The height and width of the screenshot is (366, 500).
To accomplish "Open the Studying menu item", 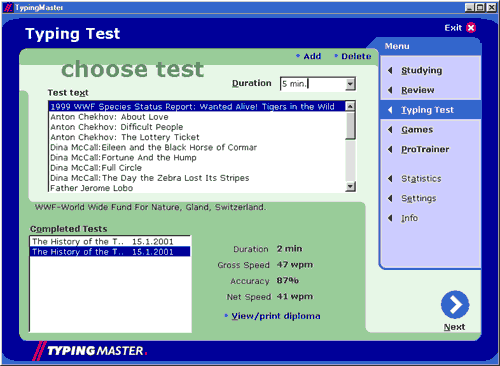I will 422,70.
